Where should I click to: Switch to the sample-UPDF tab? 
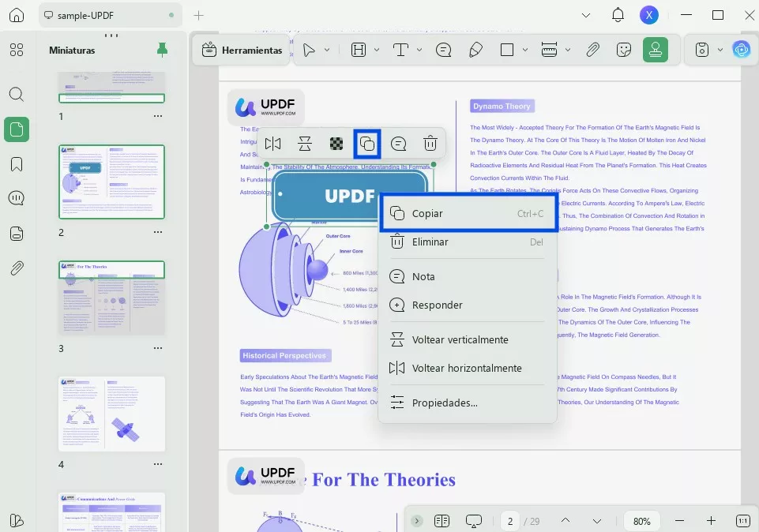[111, 15]
